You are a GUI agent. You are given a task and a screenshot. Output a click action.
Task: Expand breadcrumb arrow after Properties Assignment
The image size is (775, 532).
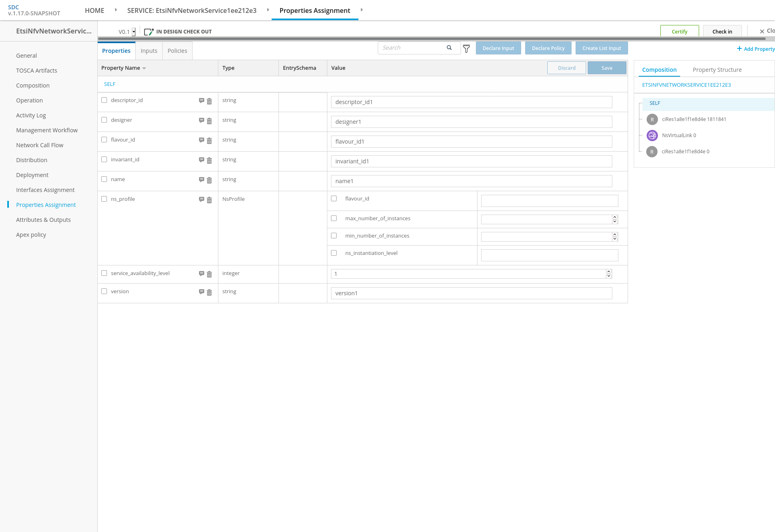(x=362, y=10)
